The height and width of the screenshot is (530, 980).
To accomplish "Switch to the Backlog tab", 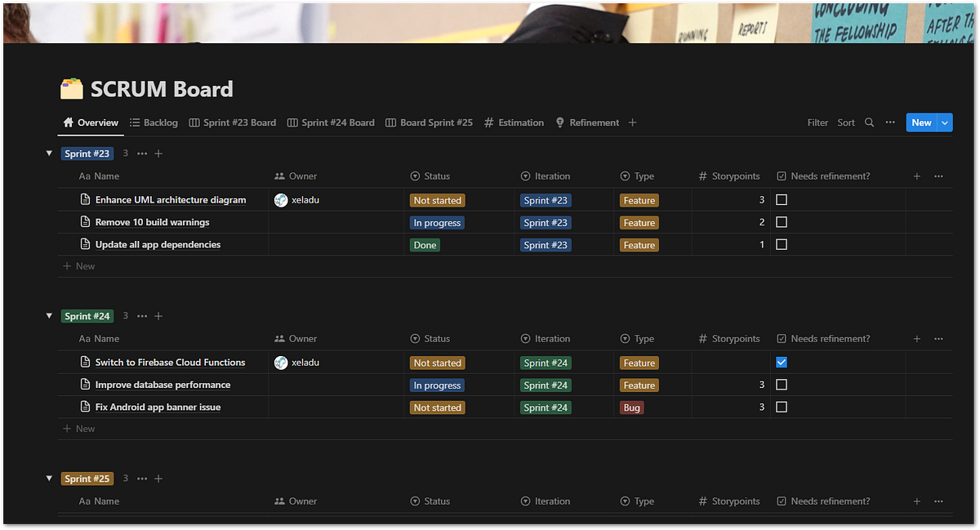I will [x=154, y=122].
